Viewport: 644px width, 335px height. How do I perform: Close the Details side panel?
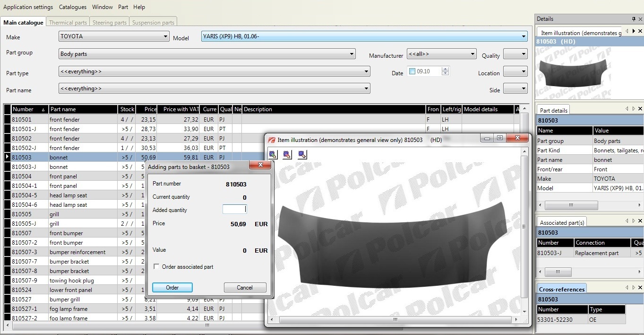(x=640, y=19)
